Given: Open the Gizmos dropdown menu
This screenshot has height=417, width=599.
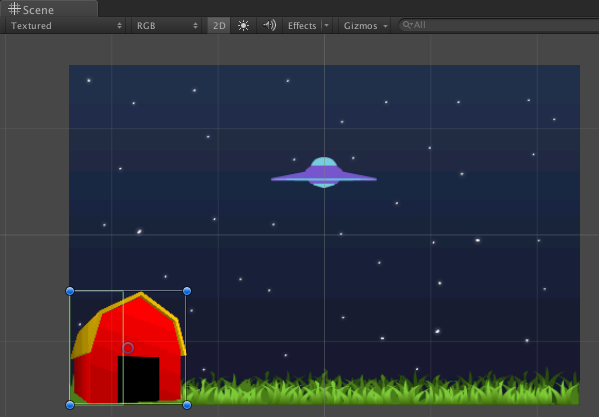Looking at the screenshot, I should pyautogui.click(x=364, y=26).
